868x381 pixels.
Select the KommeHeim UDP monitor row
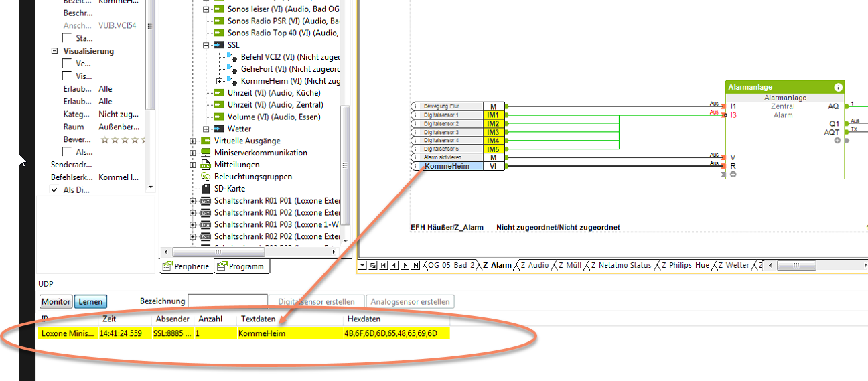(244, 333)
